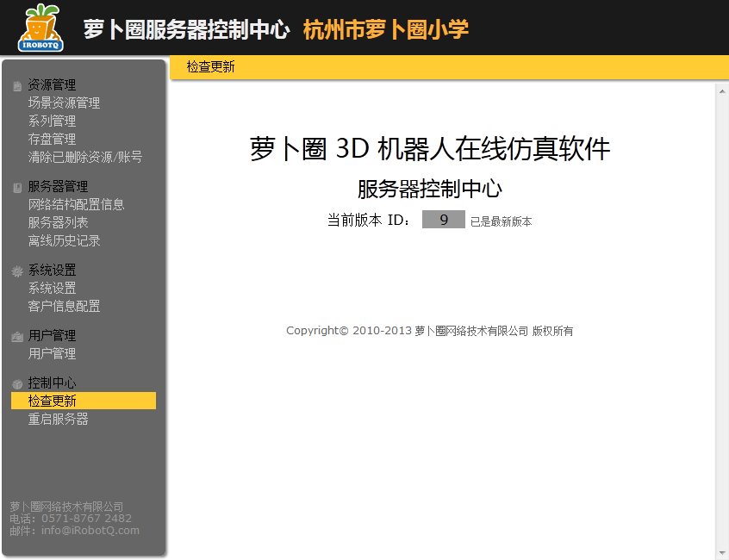Open 场景资源管理 in the sidebar
This screenshot has width=729, height=560.
[64, 103]
